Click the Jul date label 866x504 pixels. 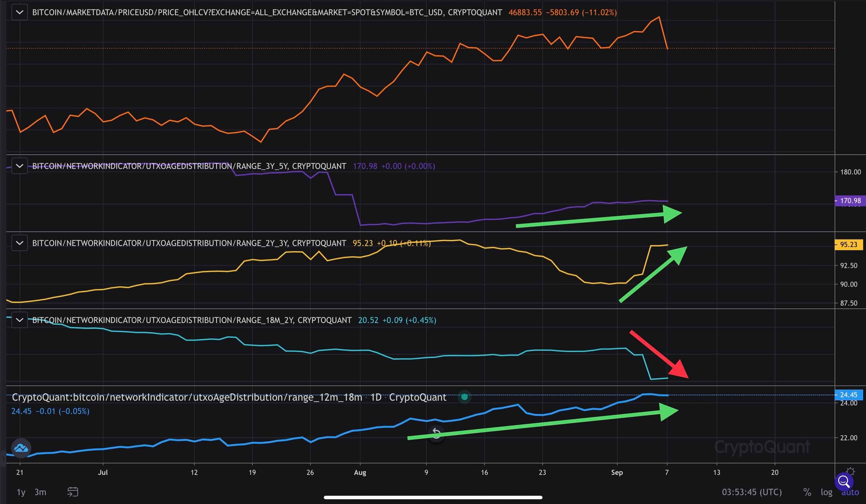pos(103,473)
